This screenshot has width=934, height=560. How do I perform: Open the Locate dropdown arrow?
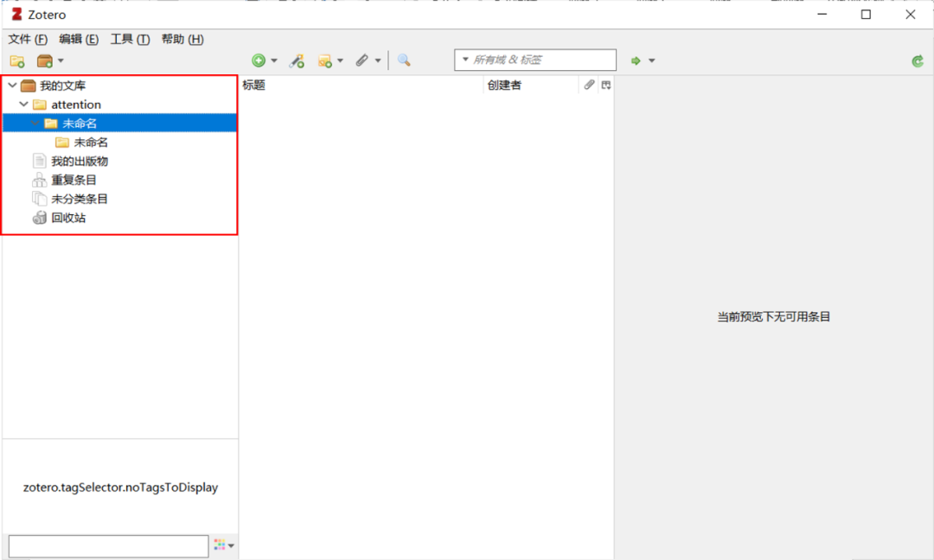pyautogui.click(x=652, y=60)
